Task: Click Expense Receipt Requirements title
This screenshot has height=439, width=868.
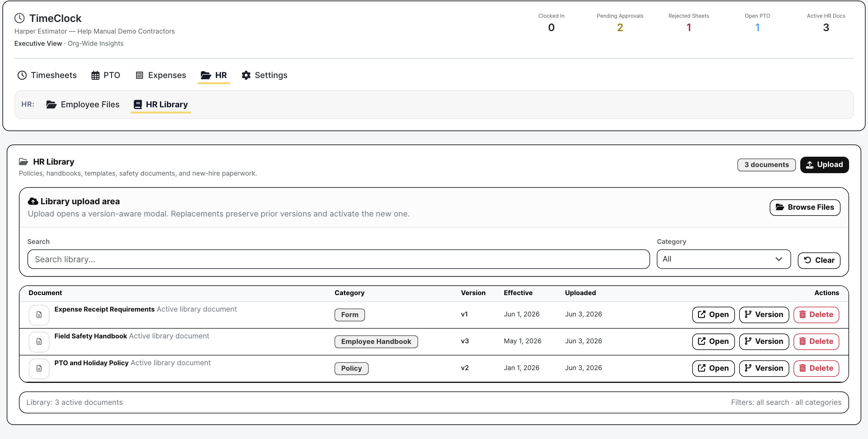Action: 104,309
